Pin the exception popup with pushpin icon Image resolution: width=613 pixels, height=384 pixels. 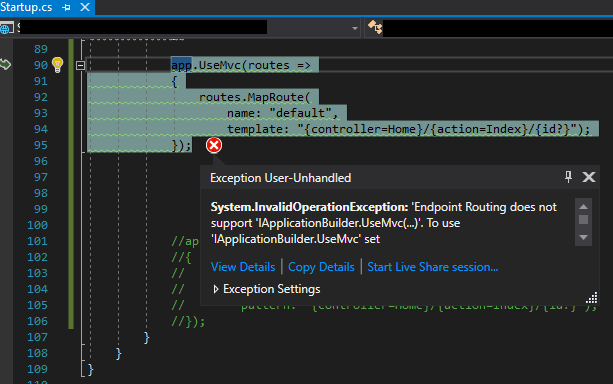(x=568, y=177)
